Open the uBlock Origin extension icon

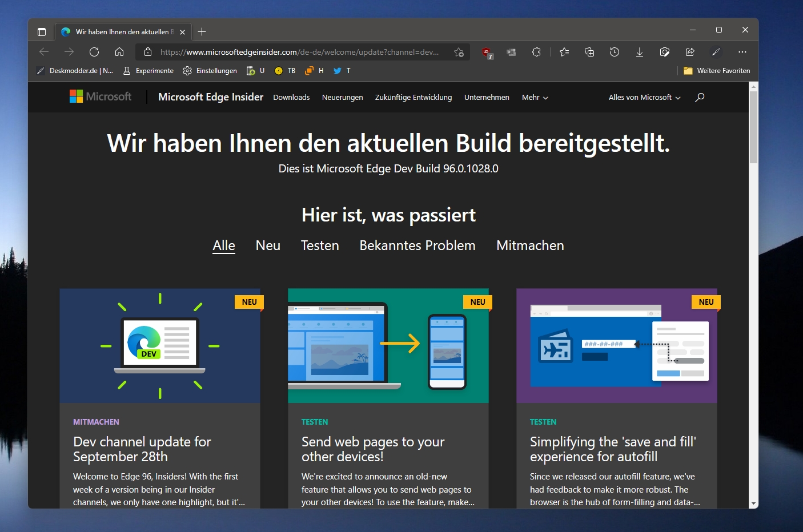coord(487,53)
